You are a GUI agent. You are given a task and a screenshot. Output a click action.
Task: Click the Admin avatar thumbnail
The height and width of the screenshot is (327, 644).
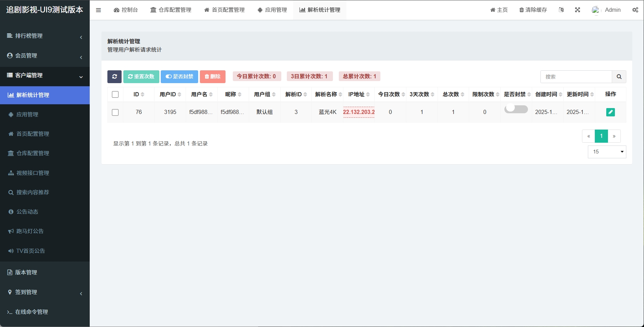[x=596, y=10]
